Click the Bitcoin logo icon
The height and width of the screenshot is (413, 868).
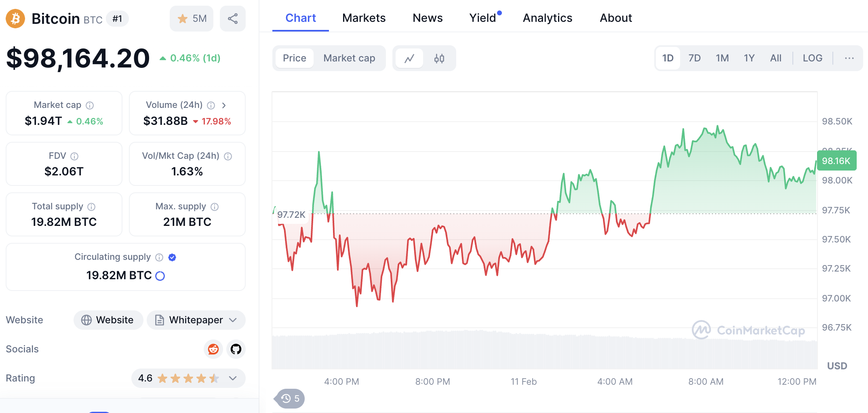pos(15,19)
